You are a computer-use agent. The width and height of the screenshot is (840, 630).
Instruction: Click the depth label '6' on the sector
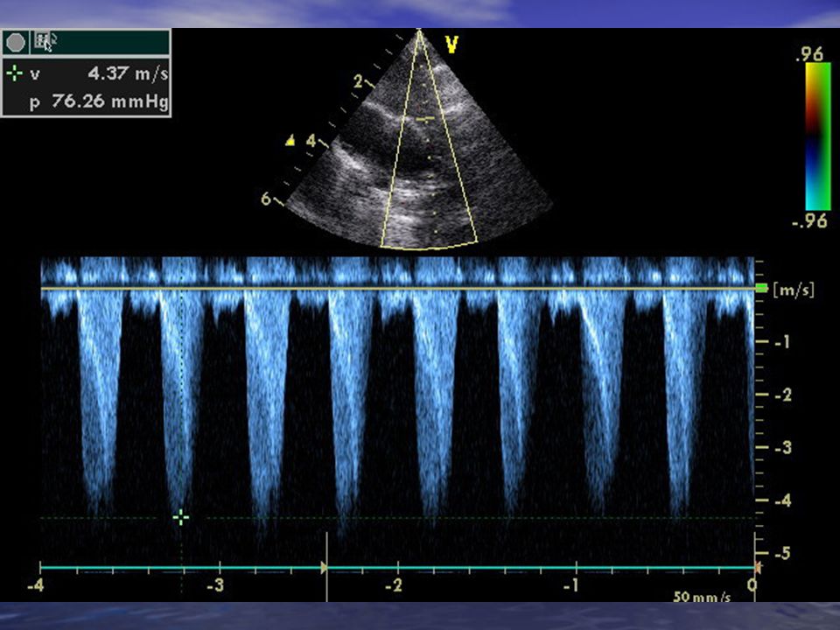[266, 199]
